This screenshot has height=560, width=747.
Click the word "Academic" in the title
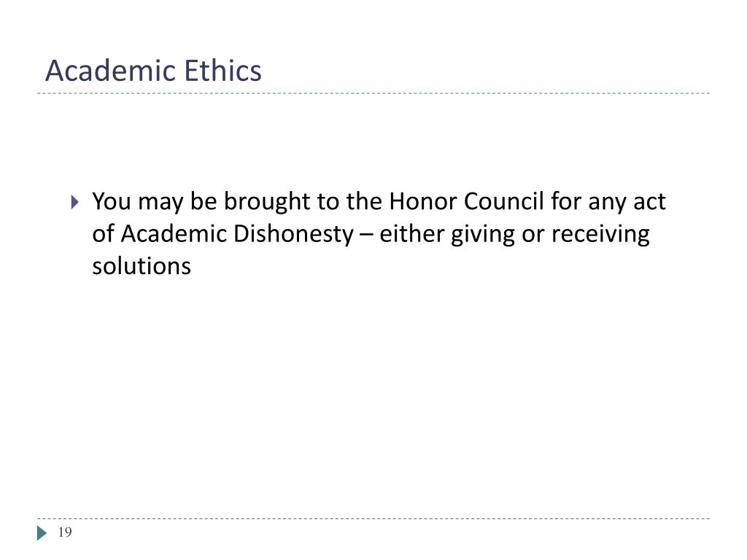pos(111,71)
